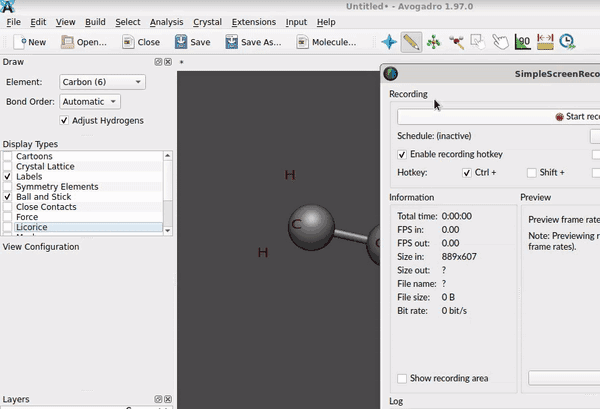Viewport: 600px width, 409px height.
Task: Click Molecule... toolbar button
Action: [x=326, y=42]
